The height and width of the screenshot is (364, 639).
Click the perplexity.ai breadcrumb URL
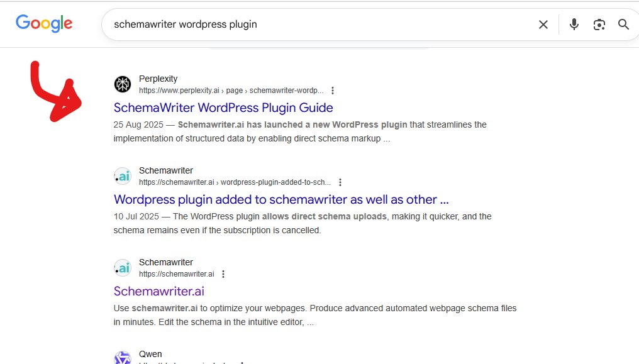pyautogui.click(x=231, y=91)
